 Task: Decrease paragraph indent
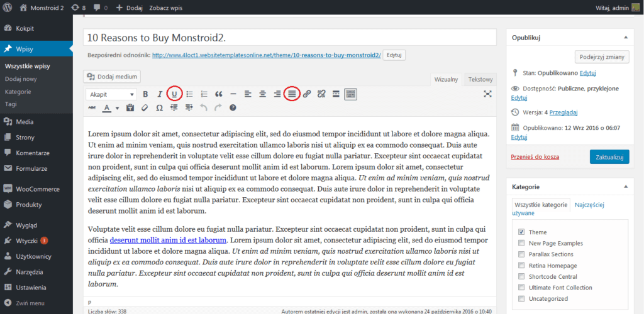point(174,108)
